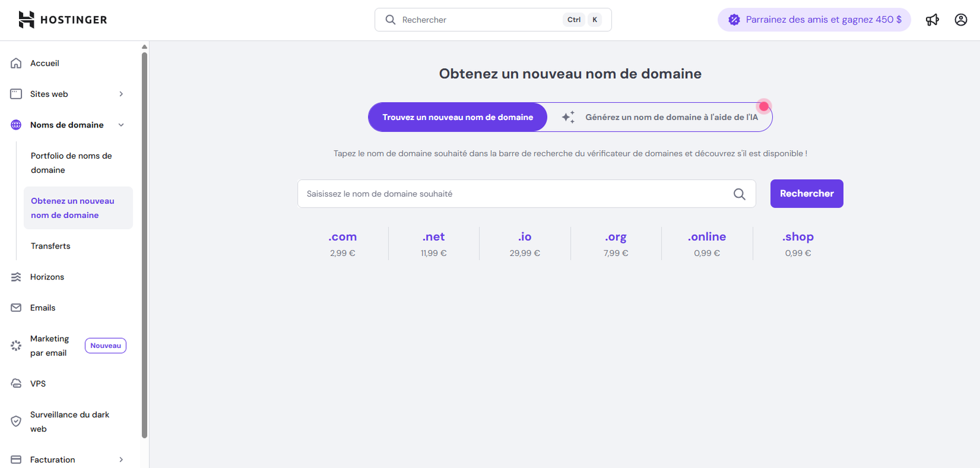Choose the .io extension
The height and width of the screenshot is (468, 980).
(525, 236)
